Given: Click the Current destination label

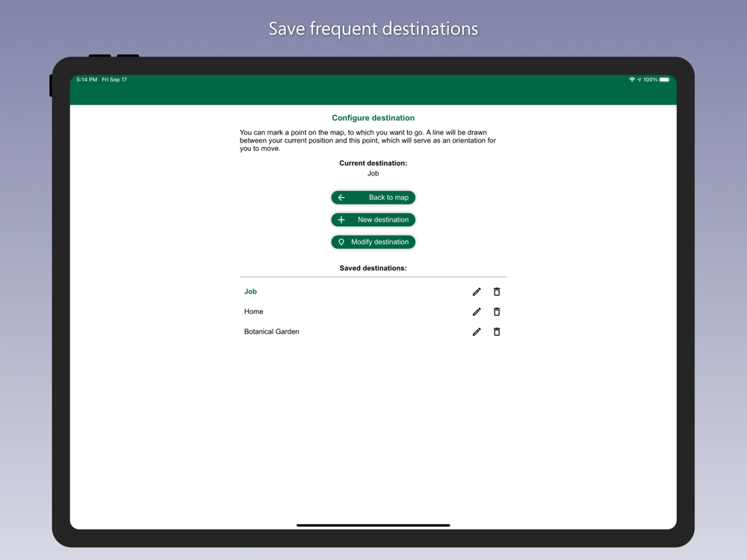Looking at the screenshot, I should point(373,163).
